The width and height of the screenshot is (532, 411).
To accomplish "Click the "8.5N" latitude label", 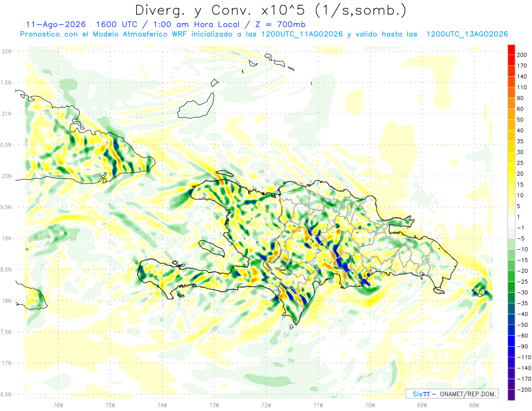I will pos(6,270).
